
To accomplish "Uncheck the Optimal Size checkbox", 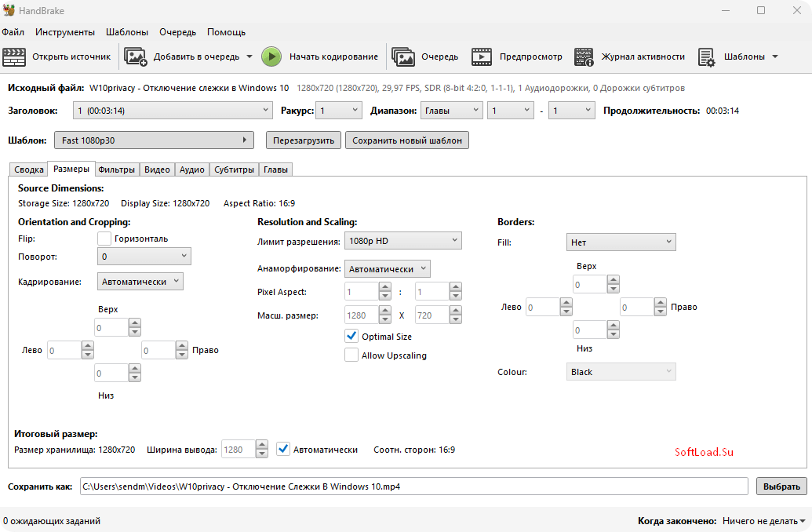I will pyautogui.click(x=351, y=336).
